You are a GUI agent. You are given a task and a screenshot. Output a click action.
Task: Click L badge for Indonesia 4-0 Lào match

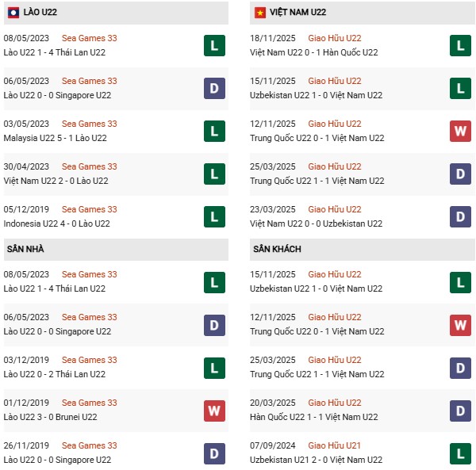213,216
